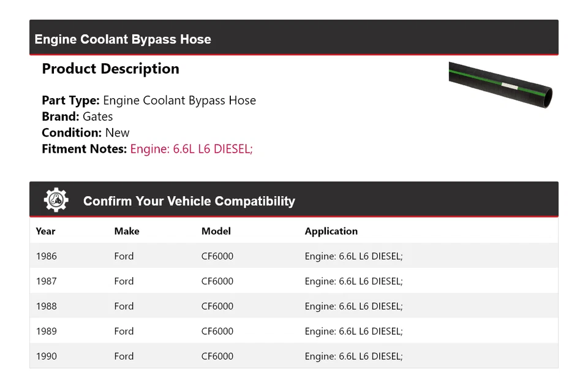Select the 1987 year table cell

[x=47, y=281]
